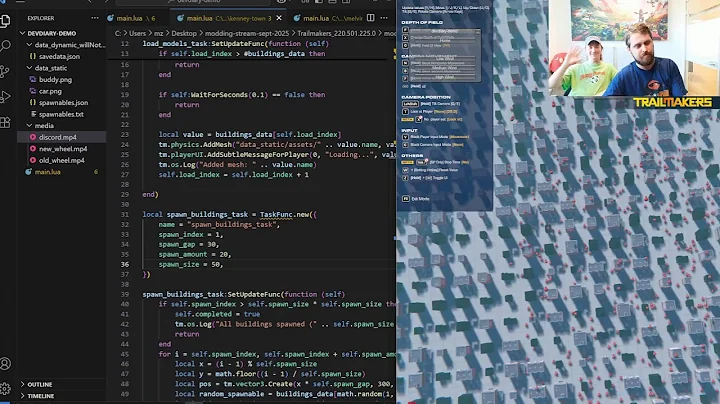Expand the TIMELINE section
The height and width of the screenshot is (404, 720).
(22, 396)
